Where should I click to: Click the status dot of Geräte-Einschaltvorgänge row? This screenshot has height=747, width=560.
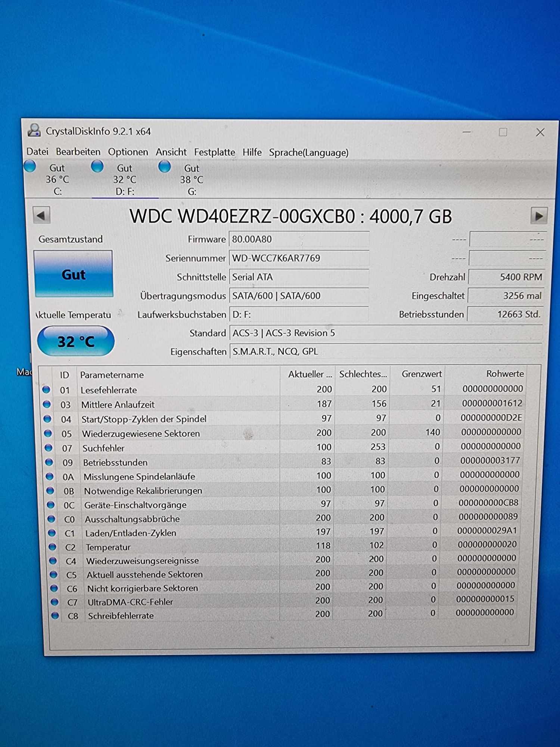51,505
